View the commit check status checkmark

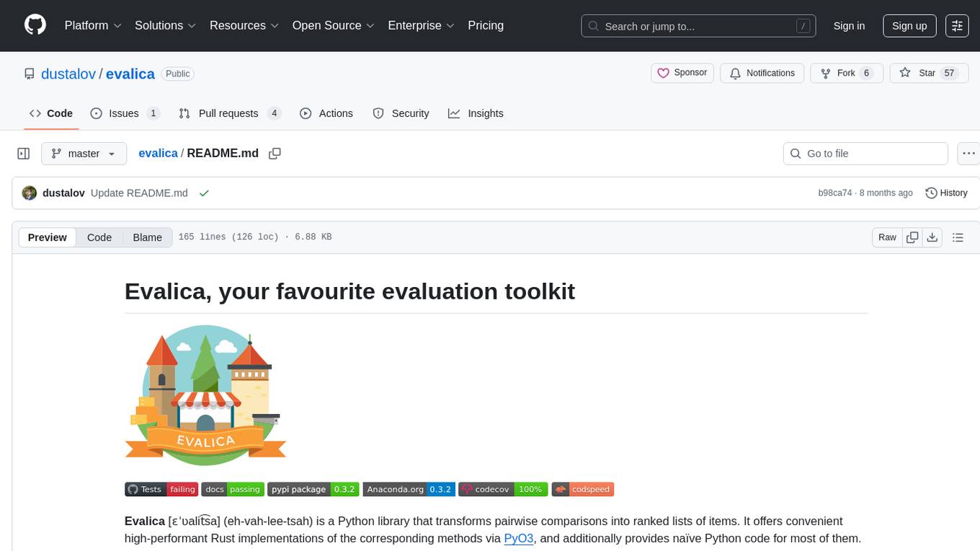click(x=204, y=193)
